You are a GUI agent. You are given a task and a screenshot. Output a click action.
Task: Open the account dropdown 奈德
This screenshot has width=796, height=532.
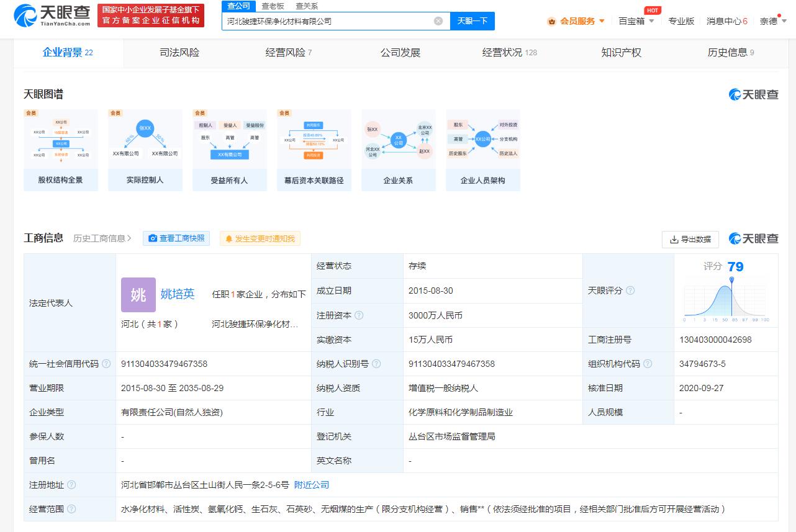[x=772, y=21]
